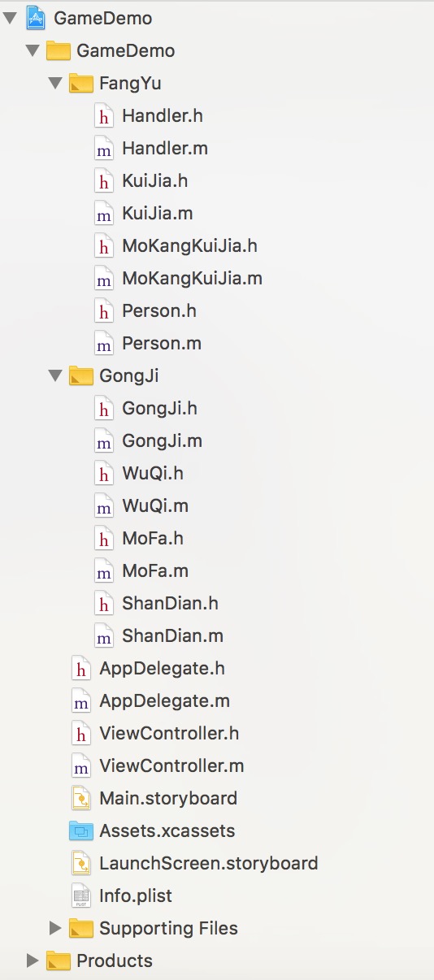Click the Assets.xcassets blue folder icon
Viewport: 434px width, 980px height.
(x=81, y=830)
